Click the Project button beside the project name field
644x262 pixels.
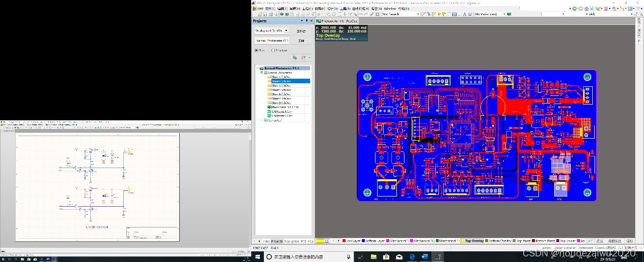301,41
